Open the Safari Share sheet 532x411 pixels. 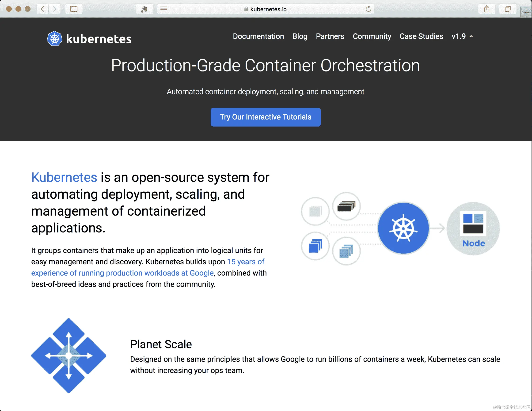click(486, 9)
